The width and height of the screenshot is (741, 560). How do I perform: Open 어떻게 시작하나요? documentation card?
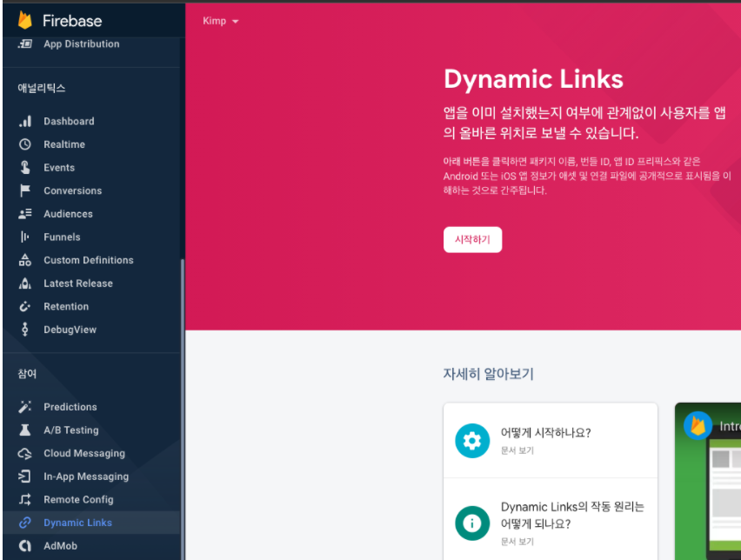click(x=551, y=441)
